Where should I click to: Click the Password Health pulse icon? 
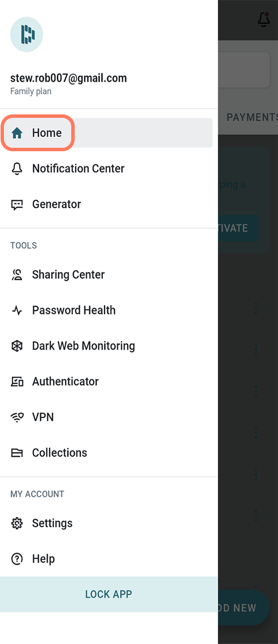17,310
